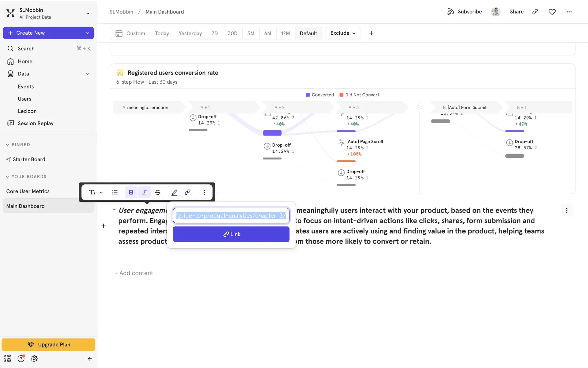Click the bulleted list icon

tap(115, 192)
